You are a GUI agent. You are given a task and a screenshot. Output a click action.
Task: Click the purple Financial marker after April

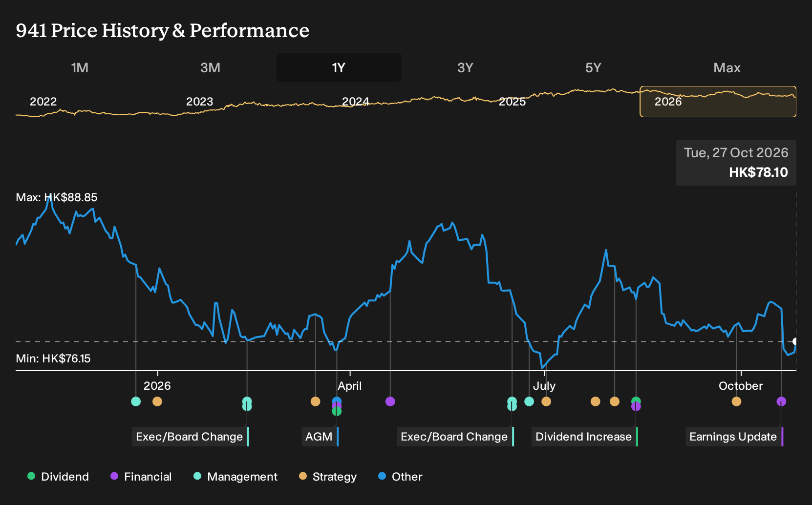(390, 401)
